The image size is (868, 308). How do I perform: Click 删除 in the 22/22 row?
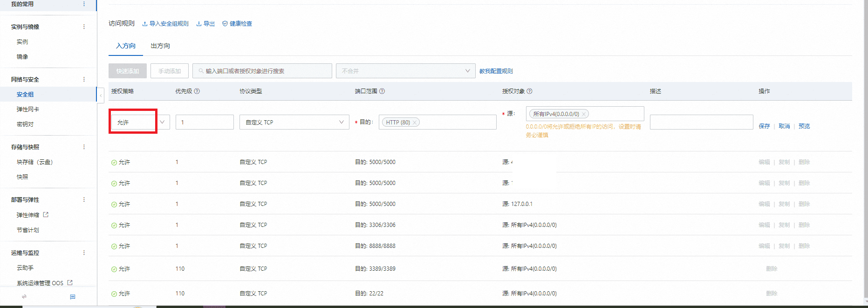[772, 294]
